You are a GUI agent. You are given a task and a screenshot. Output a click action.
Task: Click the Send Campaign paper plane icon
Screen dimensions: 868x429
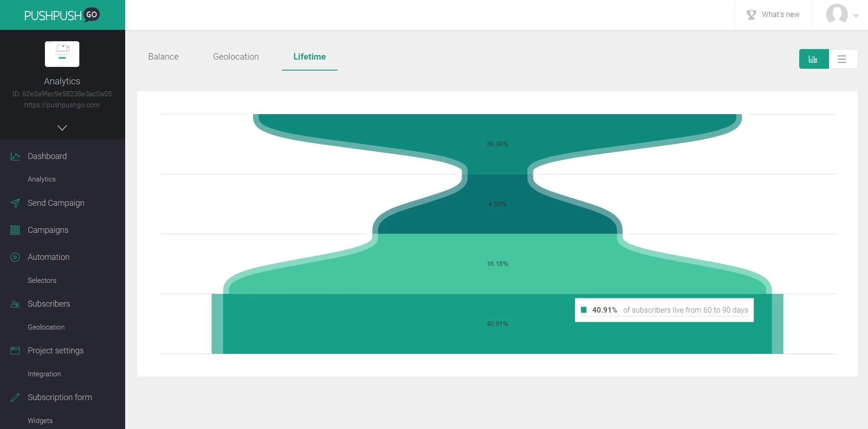click(x=15, y=203)
